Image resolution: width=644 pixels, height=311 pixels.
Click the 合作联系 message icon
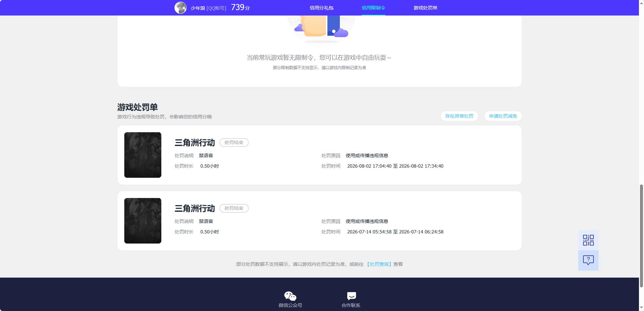pos(351,296)
